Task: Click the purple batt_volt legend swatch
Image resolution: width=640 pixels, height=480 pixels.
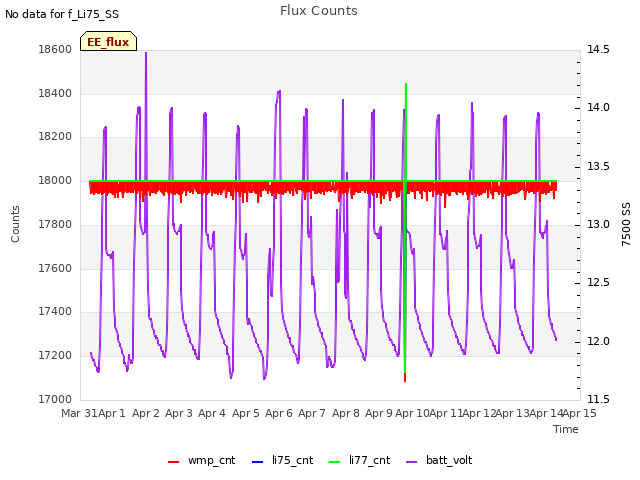Action: click(412, 462)
